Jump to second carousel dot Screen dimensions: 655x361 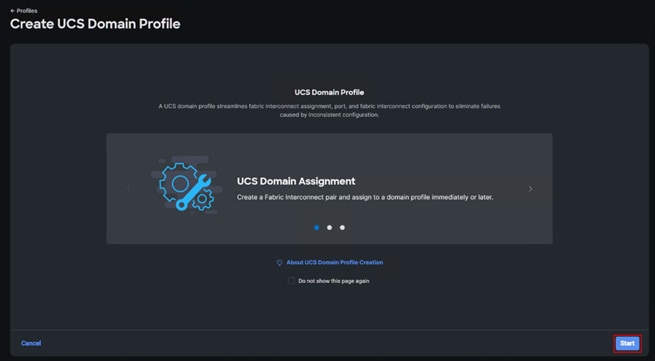tap(330, 228)
